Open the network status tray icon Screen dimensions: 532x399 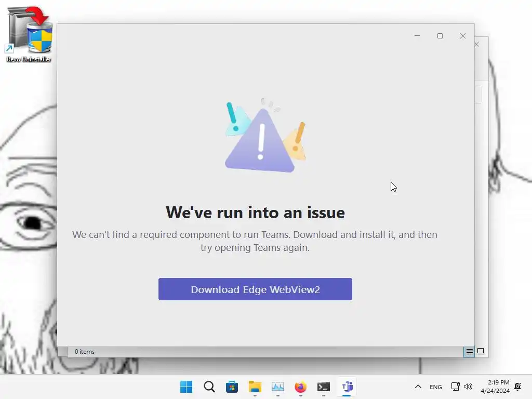(455, 387)
